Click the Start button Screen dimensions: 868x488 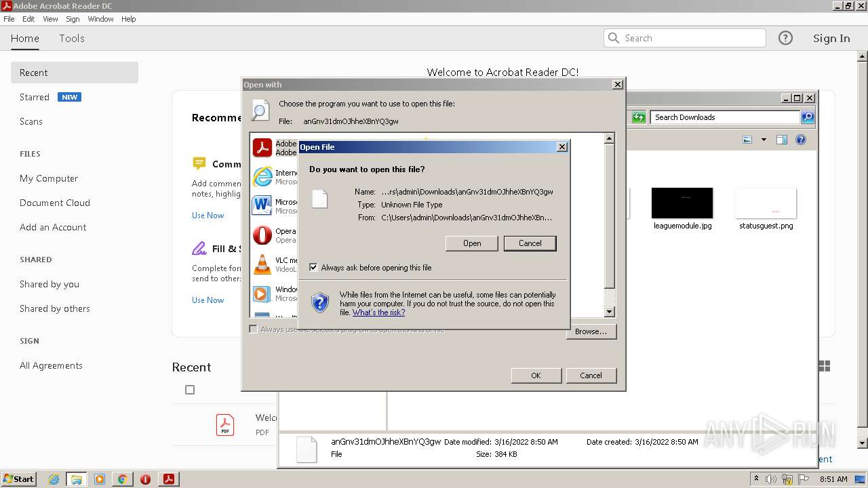[x=19, y=479]
